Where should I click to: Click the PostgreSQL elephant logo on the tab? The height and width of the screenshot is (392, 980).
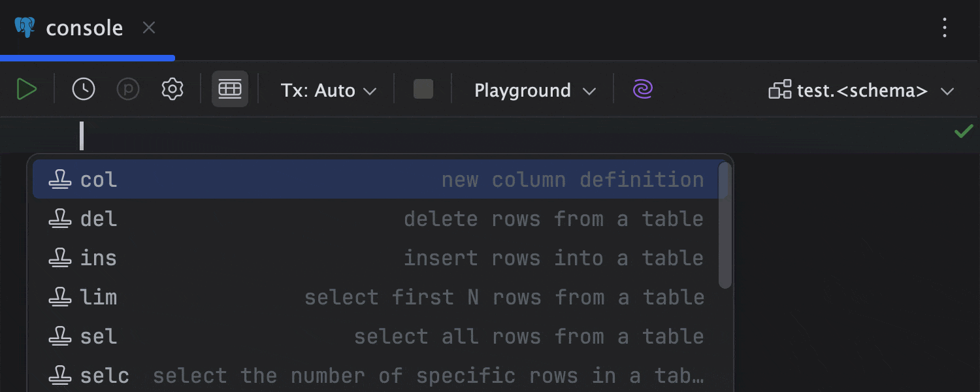point(25,27)
